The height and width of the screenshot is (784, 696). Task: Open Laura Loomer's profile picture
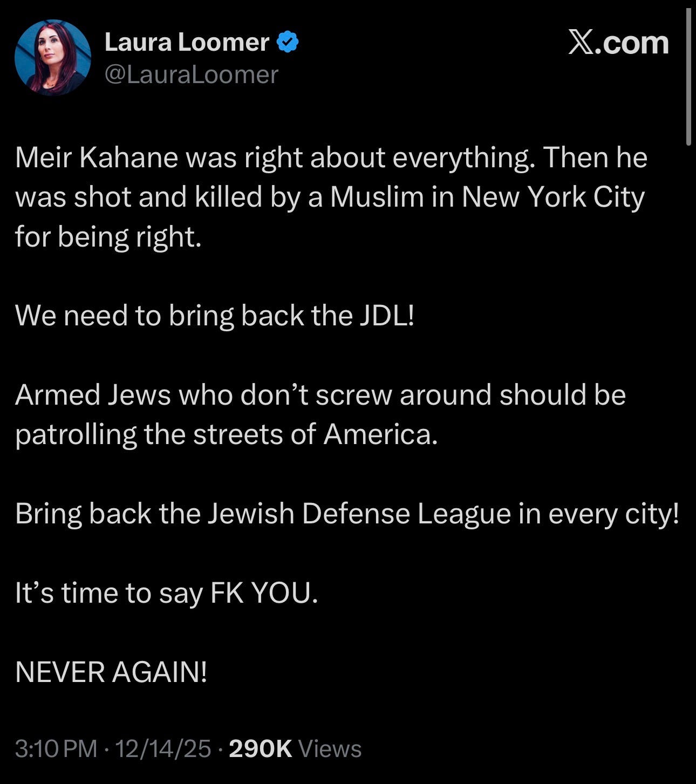pos(53,58)
